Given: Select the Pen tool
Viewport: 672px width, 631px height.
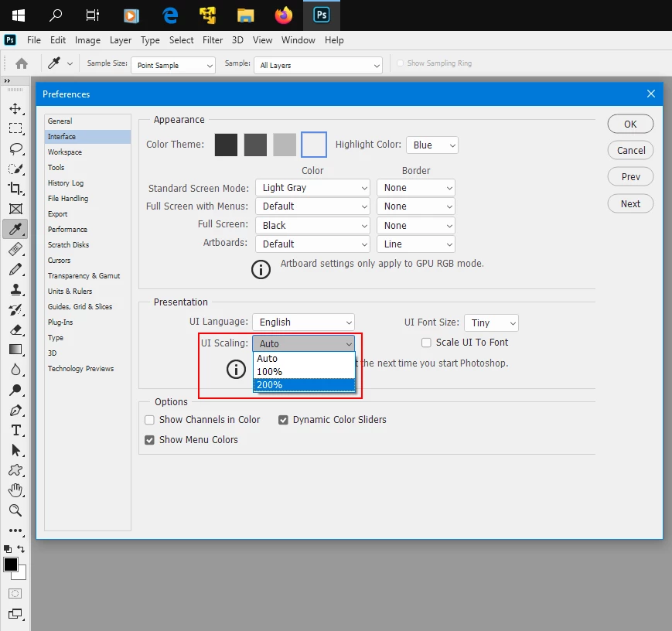Looking at the screenshot, I should pyautogui.click(x=15, y=411).
